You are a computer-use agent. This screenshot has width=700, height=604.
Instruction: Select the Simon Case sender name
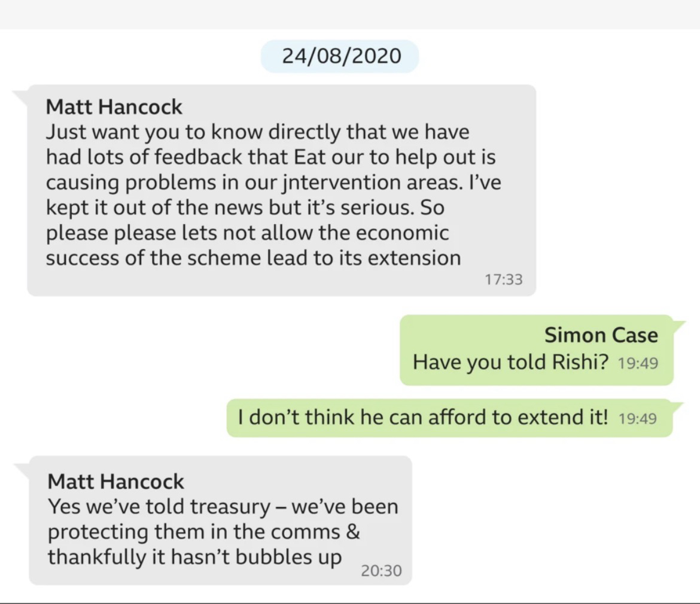click(x=601, y=335)
